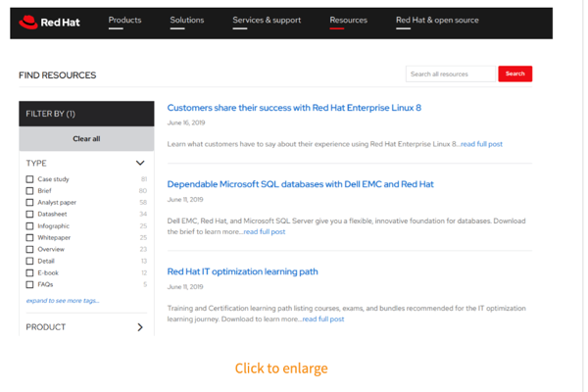Click the FILTER BY (1) header
Image resolution: width=588 pixels, height=392 pixels.
click(x=86, y=114)
